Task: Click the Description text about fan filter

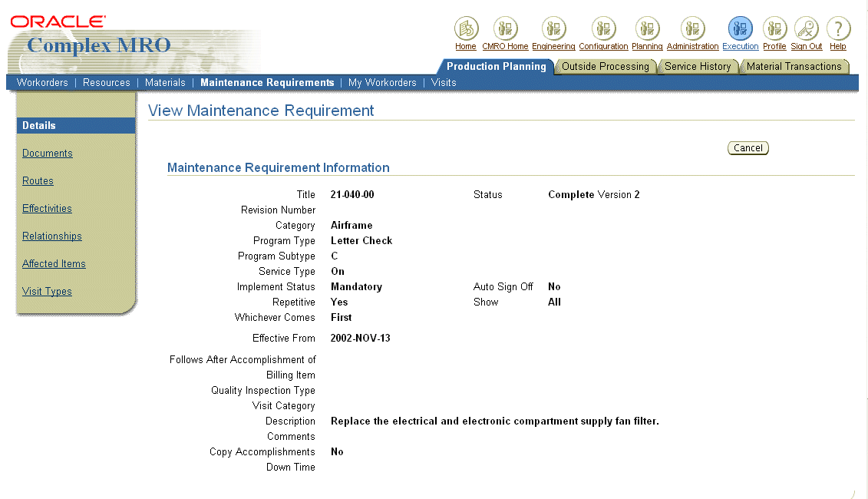Action: click(x=495, y=421)
